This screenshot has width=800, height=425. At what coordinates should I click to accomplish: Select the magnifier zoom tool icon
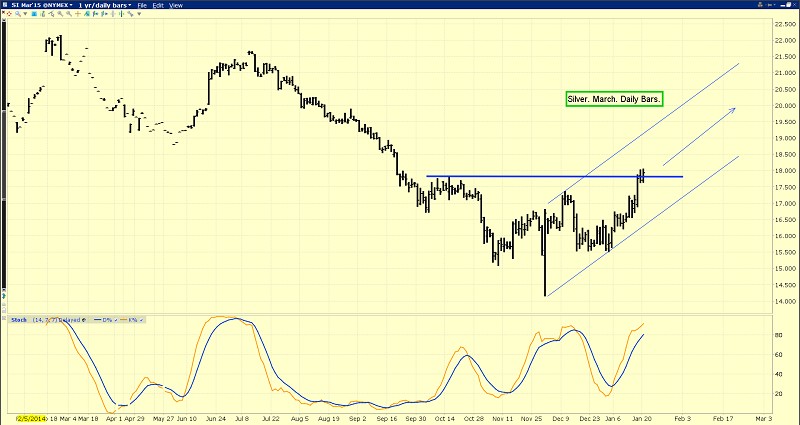pyautogui.click(x=17, y=14)
